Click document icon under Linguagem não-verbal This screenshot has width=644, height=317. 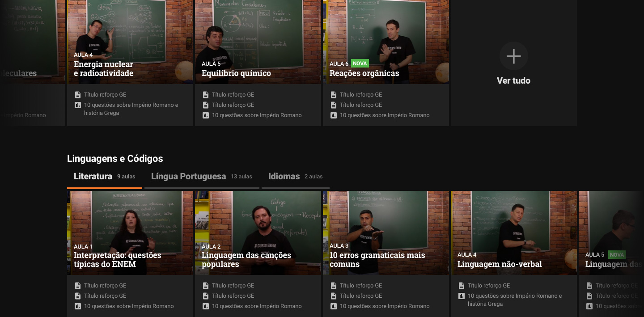pyautogui.click(x=462, y=286)
